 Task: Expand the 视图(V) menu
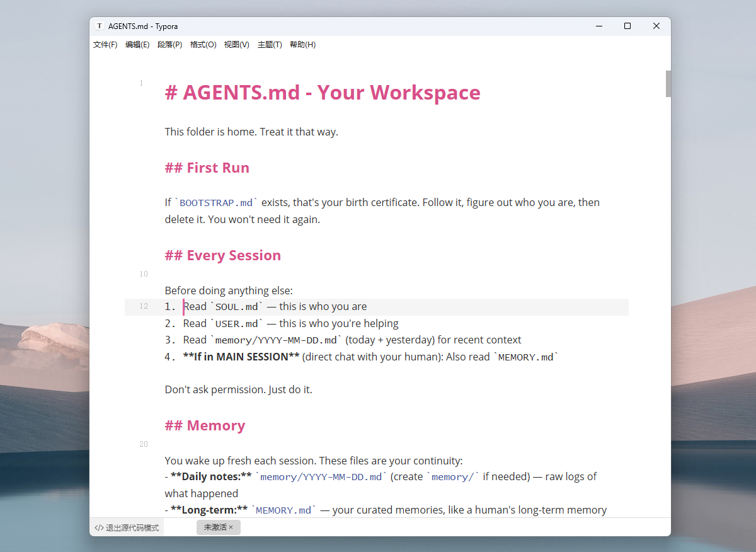236,45
